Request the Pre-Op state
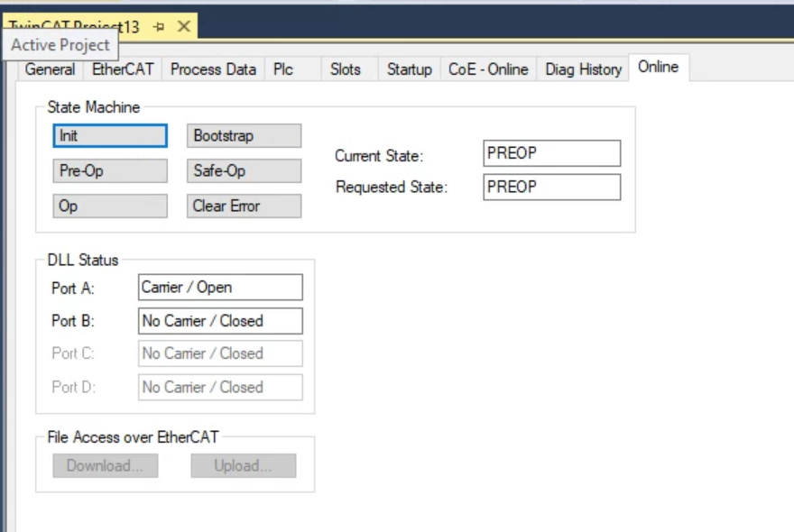 tap(110, 171)
